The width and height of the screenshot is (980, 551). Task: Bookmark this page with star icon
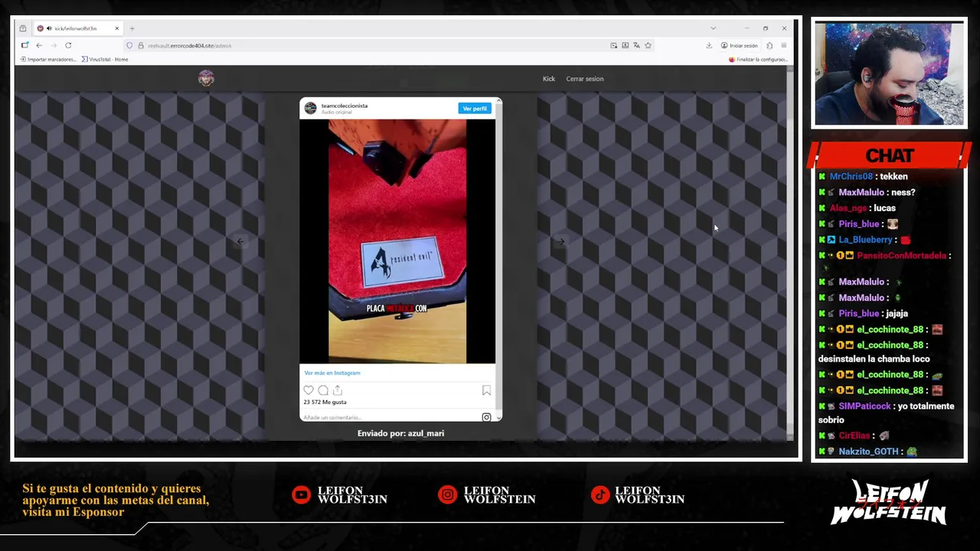pyautogui.click(x=648, y=45)
